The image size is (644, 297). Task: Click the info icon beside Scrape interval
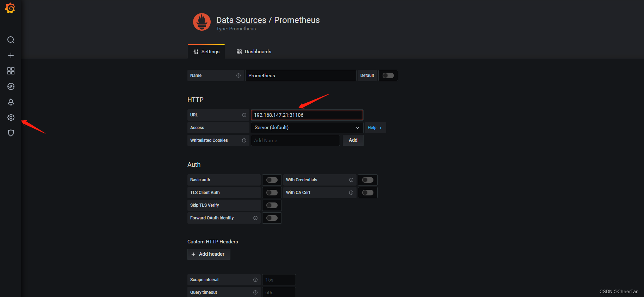pyautogui.click(x=255, y=280)
